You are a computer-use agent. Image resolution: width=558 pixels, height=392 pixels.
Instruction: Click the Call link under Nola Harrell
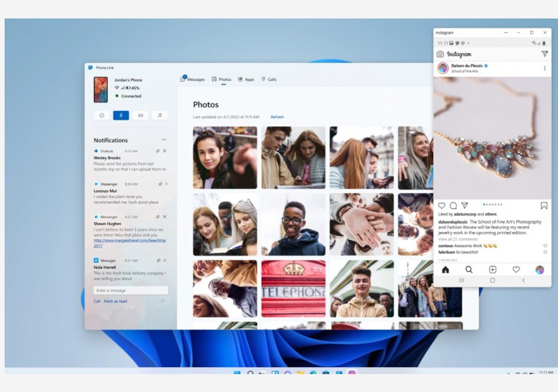pyautogui.click(x=97, y=301)
